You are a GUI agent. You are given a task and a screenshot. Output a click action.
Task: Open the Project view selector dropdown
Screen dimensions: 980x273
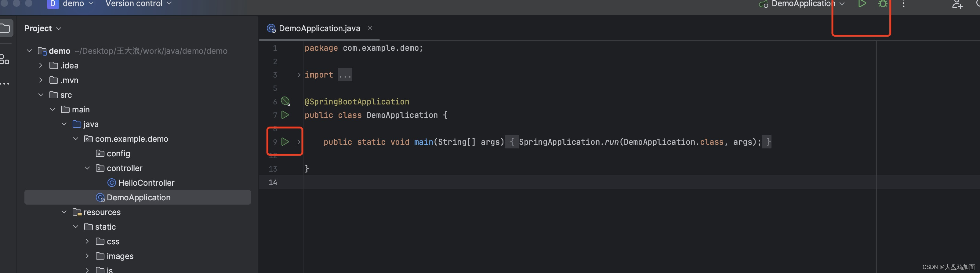coord(43,29)
